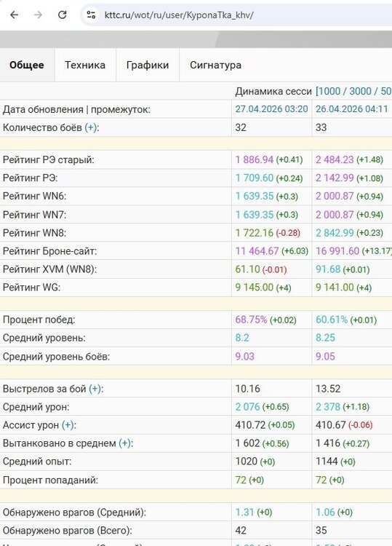392x546 pixels.
Task: Expand (+) next to Выстрелов за бой
Action: pos(95,389)
